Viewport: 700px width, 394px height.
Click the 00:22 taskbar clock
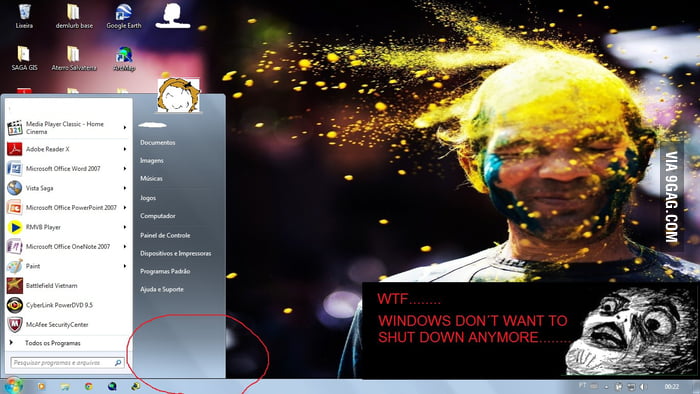671,386
